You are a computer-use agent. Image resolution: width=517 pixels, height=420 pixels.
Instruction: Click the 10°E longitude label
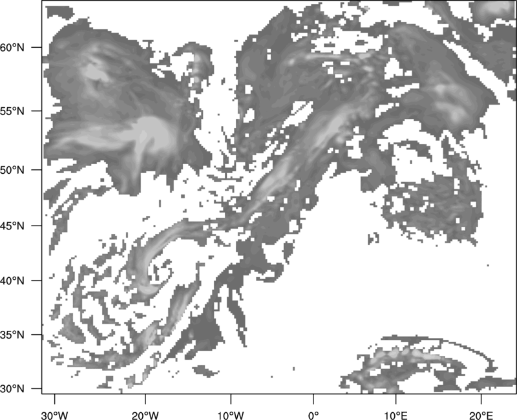[x=396, y=415]
